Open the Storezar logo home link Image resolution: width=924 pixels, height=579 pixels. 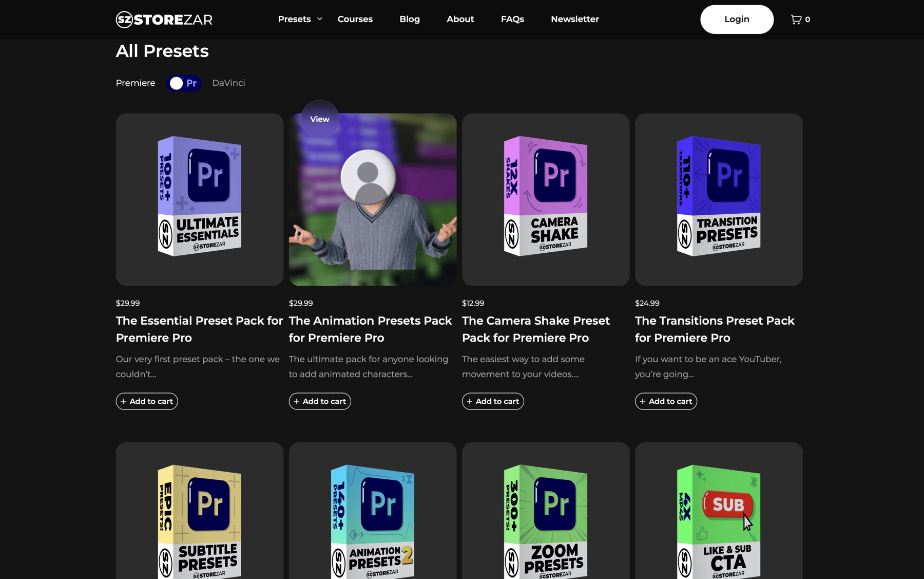[164, 20]
